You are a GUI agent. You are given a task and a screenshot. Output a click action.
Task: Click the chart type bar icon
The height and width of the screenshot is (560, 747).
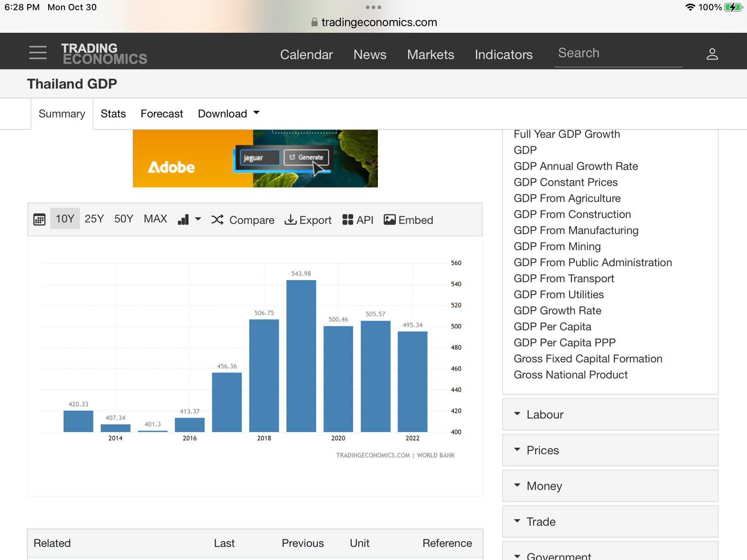click(184, 220)
